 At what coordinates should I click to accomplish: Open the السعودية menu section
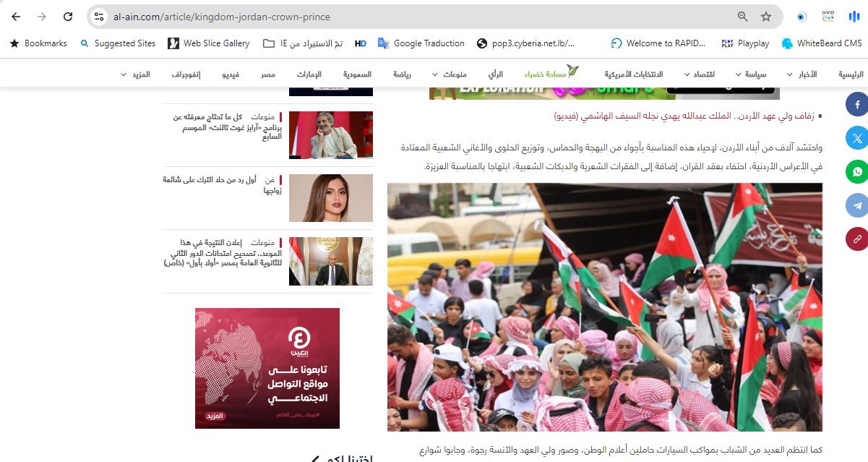(357, 74)
